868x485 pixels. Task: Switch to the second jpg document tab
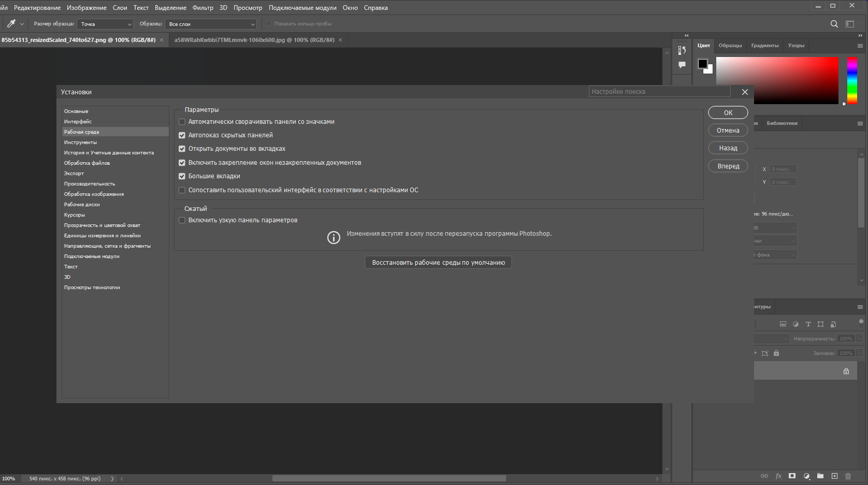pos(254,40)
